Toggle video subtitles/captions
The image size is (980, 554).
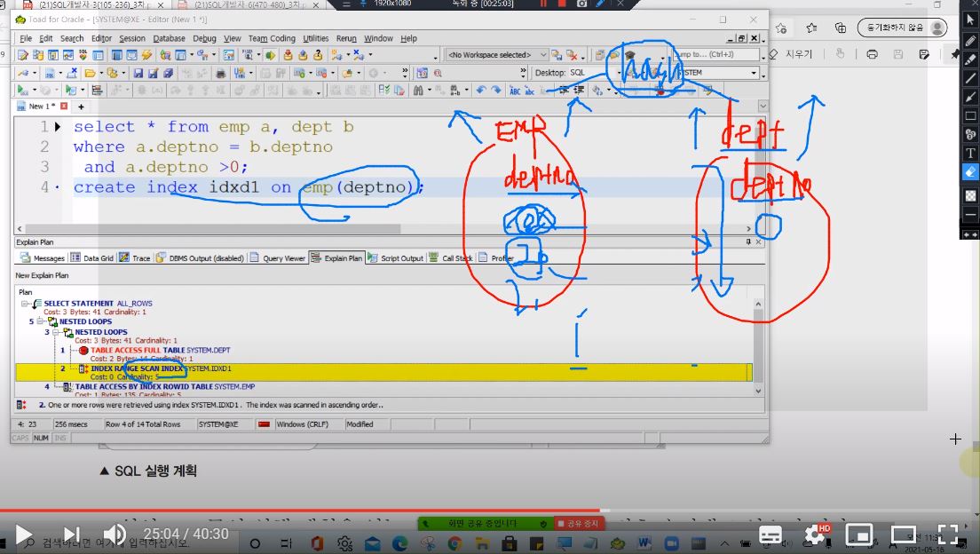(770, 534)
